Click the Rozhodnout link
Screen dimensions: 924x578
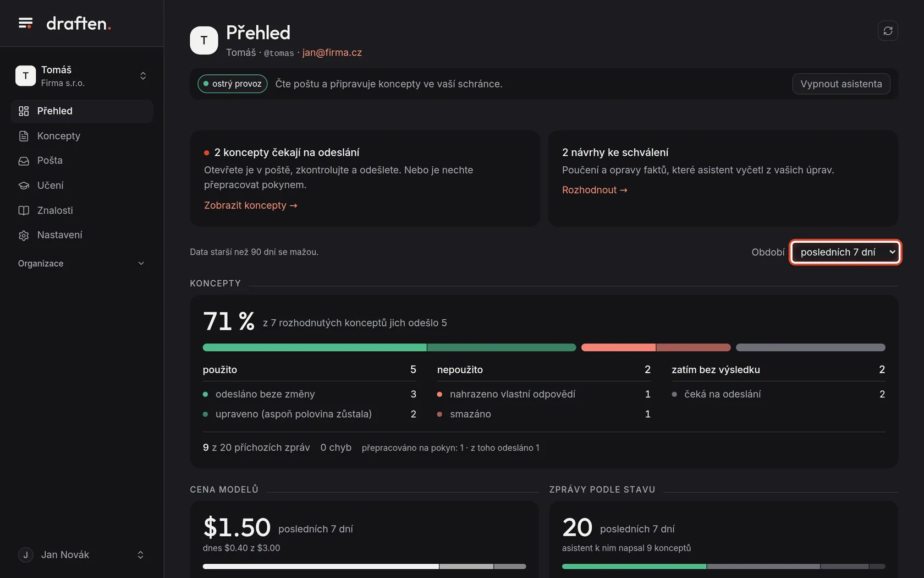[x=595, y=190]
